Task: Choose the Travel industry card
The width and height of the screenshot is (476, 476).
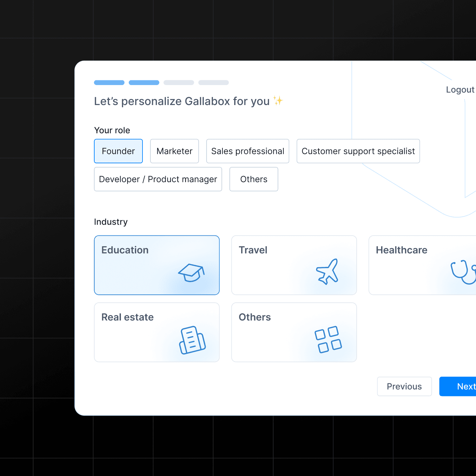Action: pos(294,265)
